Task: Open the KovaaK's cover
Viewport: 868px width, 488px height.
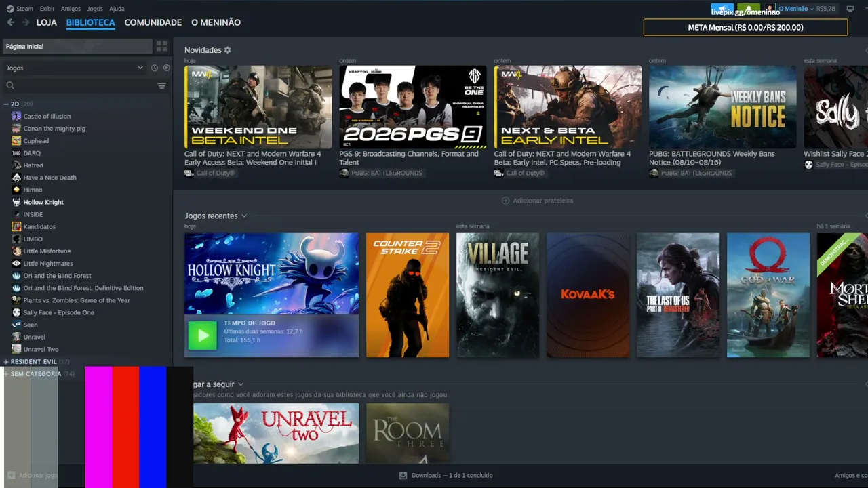Action: coord(588,295)
